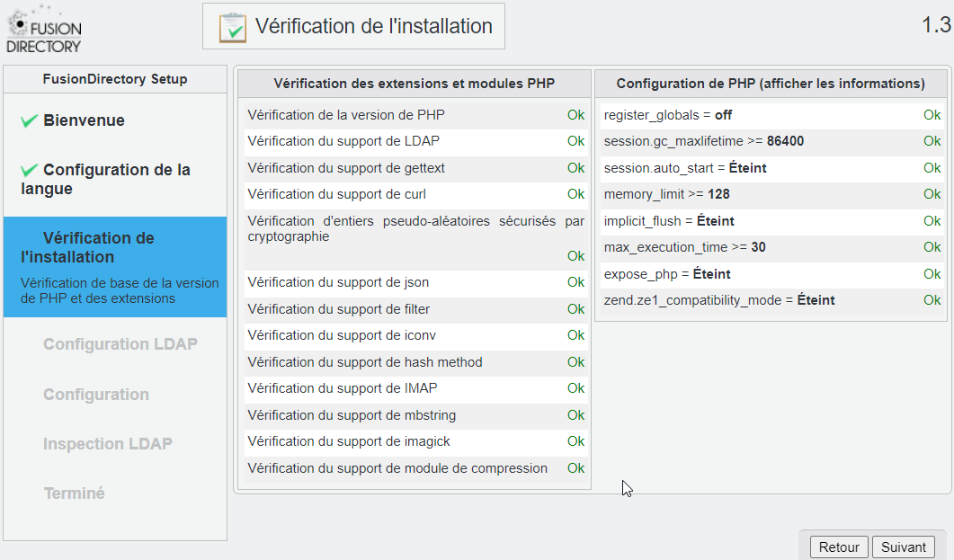This screenshot has width=954, height=560.
Task: Click Vérification du support de gettext row
Action: click(x=415, y=168)
